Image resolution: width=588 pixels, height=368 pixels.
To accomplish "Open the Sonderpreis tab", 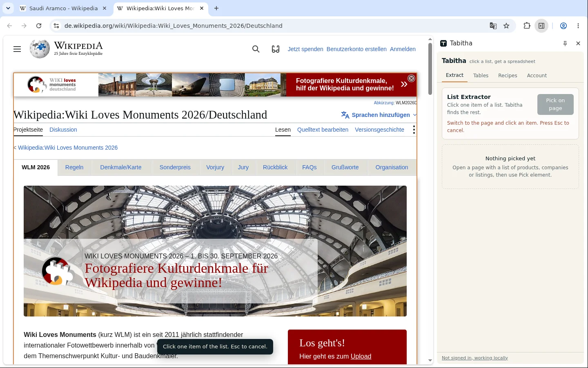I will (175, 167).
